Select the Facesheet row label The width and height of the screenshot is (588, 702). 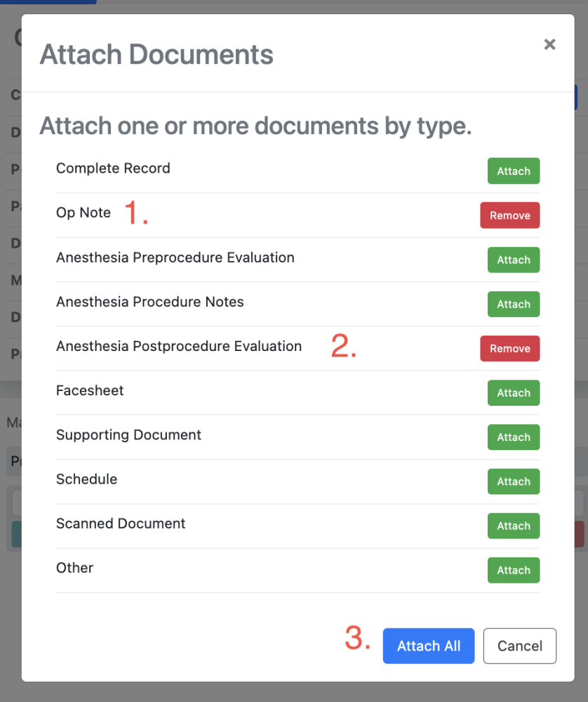coord(89,390)
